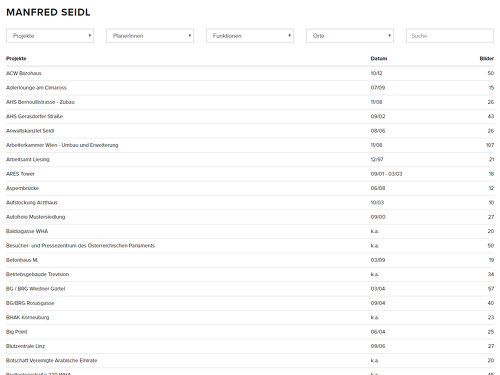Click date 12/97 in Arbeitsamt Liesing row
The height and width of the screenshot is (375, 500).
point(377,159)
